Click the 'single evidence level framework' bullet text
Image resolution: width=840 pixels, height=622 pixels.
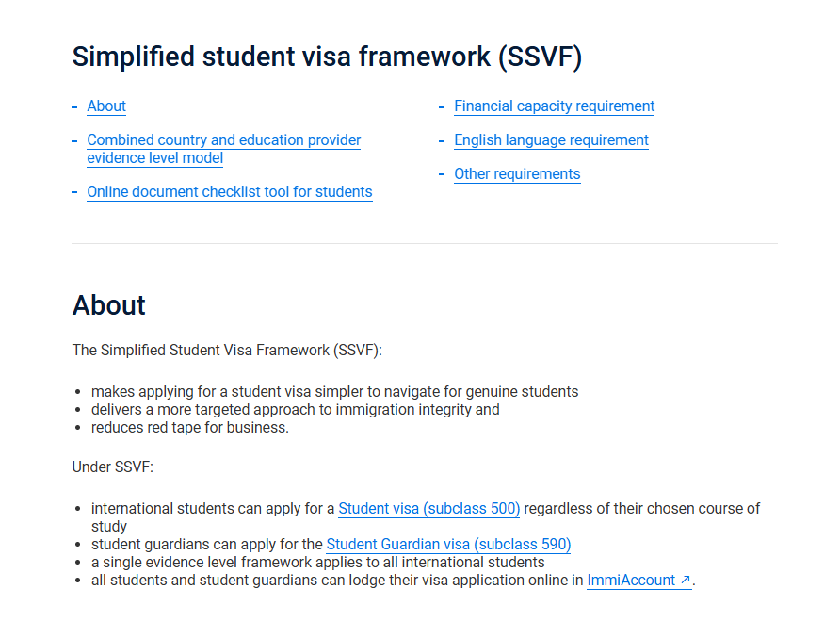coord(317,563)
